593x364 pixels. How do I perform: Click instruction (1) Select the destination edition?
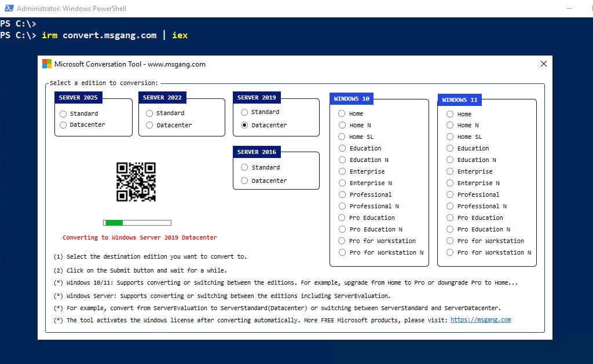[150, 257]
